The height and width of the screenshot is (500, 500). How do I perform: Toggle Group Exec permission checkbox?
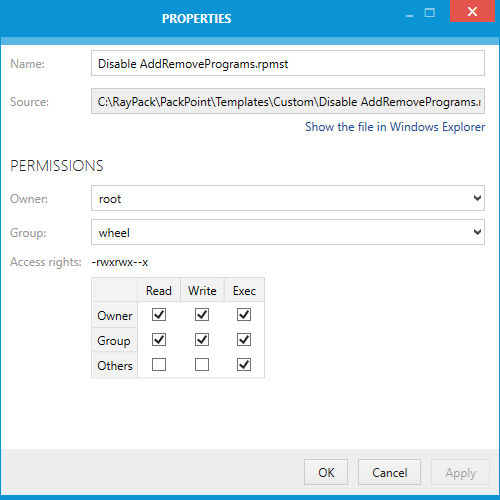click(244, 340)
